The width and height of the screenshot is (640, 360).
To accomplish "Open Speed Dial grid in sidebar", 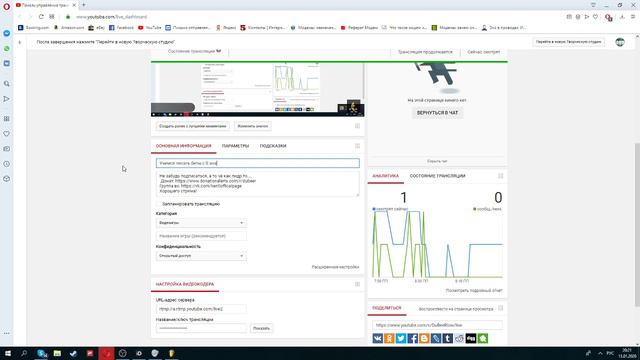I will coord(7,118).
